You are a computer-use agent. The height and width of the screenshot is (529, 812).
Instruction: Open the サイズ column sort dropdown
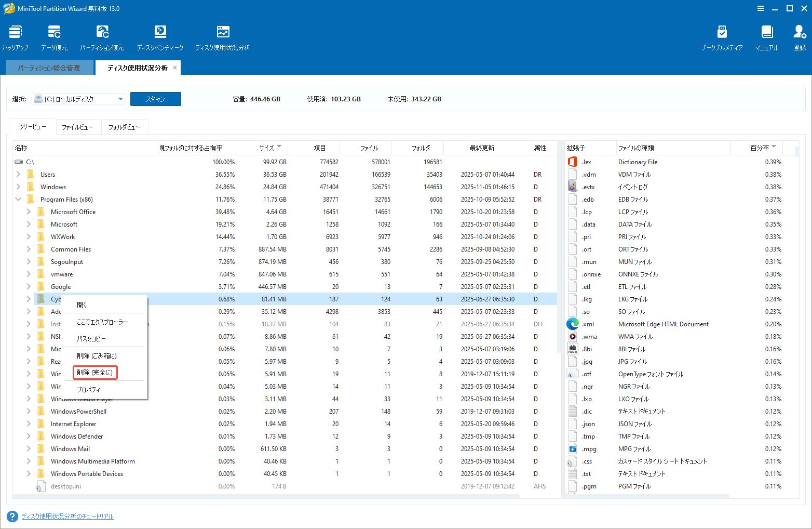(x=279, y=148)
